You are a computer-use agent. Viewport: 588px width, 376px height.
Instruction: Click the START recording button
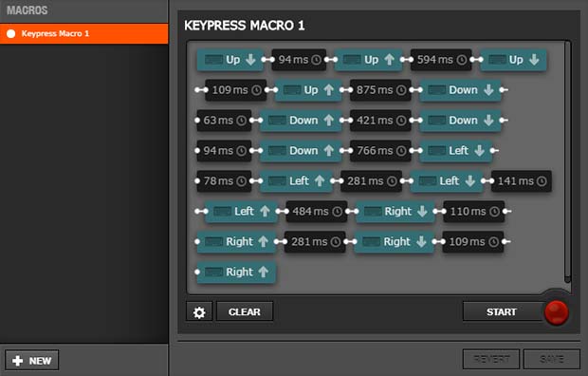coord(503,311)
